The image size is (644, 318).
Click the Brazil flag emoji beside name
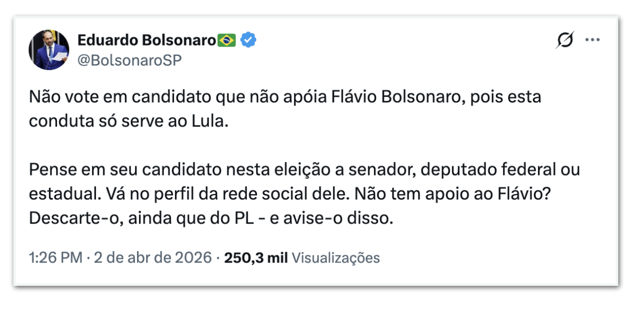(226, 40)
